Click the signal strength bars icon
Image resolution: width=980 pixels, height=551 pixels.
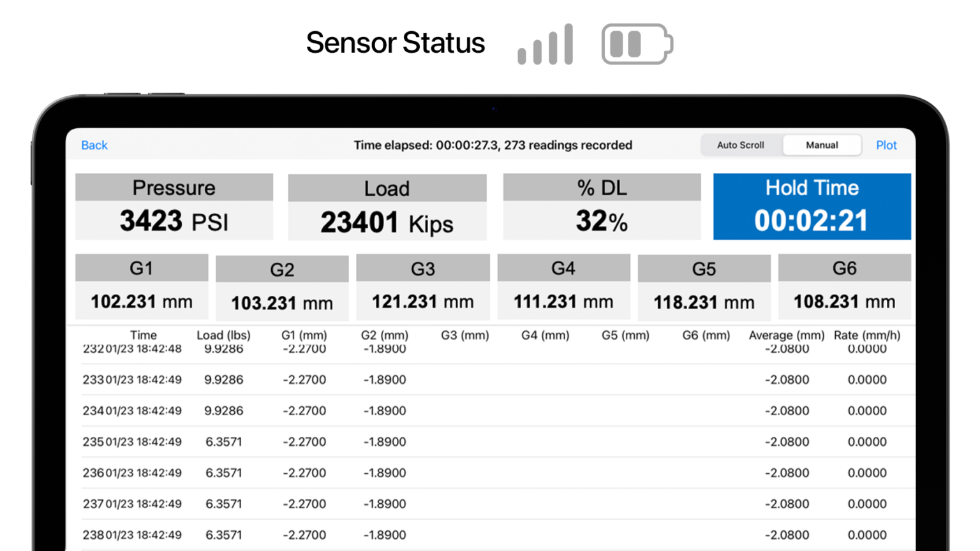[x=546, y=45]
